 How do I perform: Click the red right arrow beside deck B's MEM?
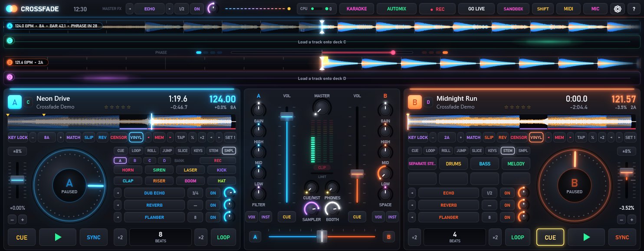(x=571, y=137)
